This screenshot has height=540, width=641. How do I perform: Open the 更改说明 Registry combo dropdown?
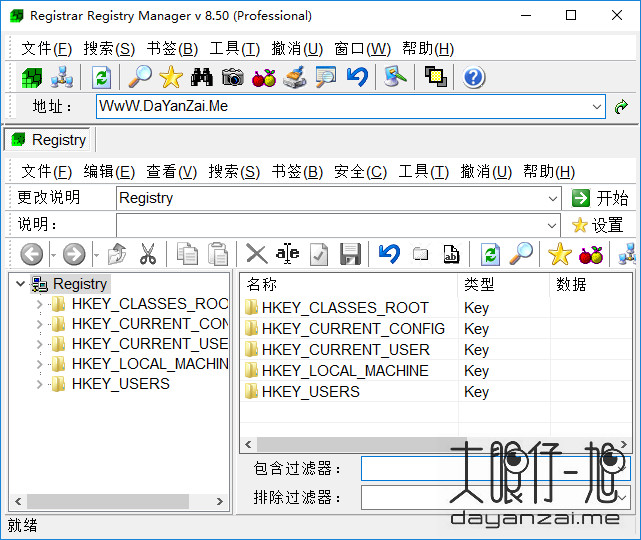pos(552,198)
